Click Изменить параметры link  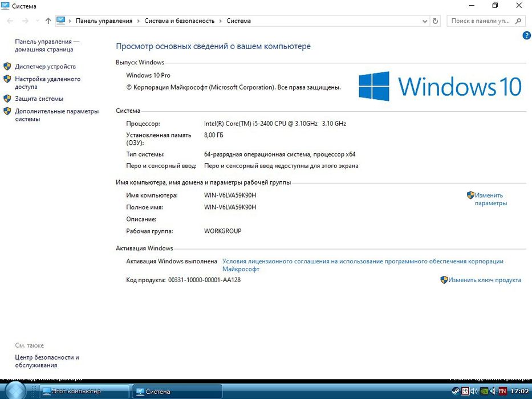(490, 199)
